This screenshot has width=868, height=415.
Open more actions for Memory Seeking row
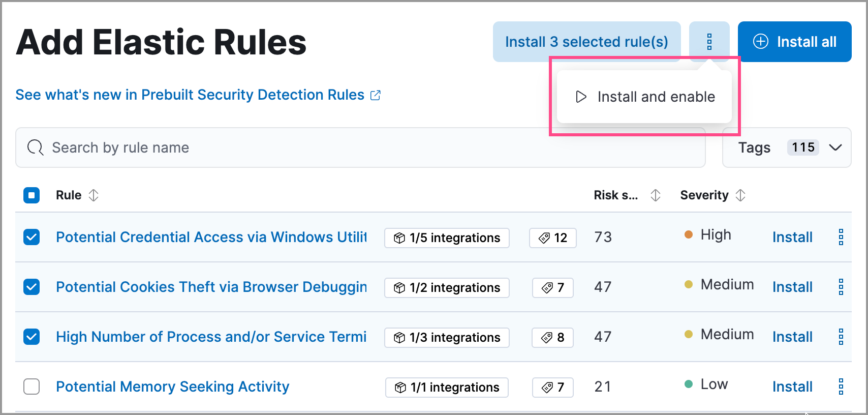[x=841, y=387]
